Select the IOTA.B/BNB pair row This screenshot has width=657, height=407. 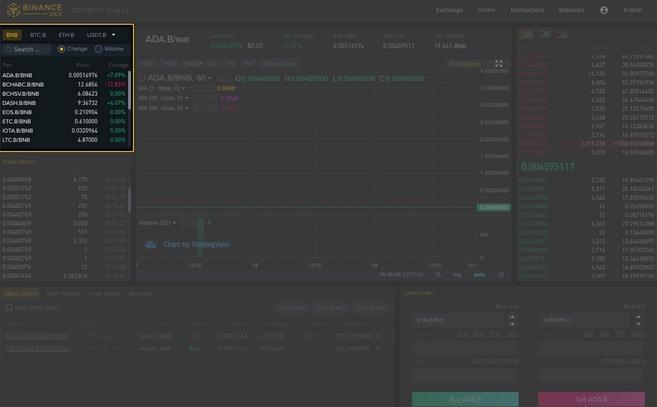[65, 130]
